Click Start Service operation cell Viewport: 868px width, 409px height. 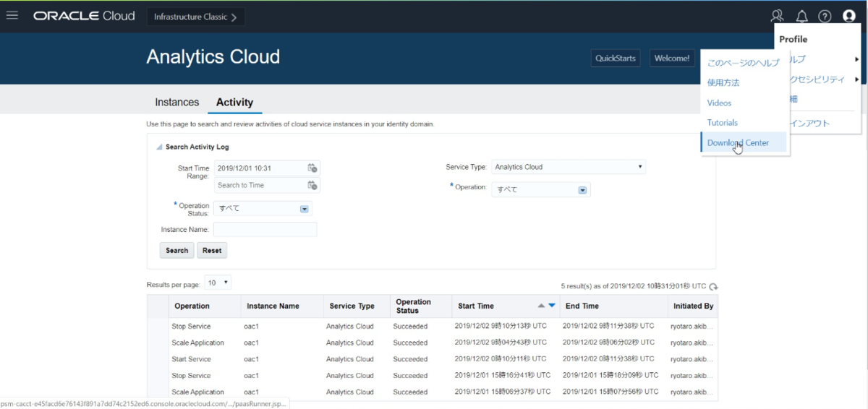191,359
